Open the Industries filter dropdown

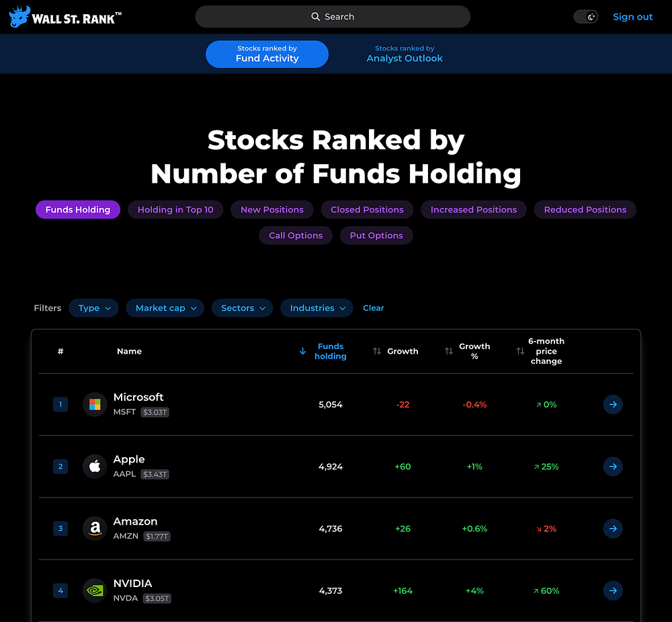tap(317, 308)
